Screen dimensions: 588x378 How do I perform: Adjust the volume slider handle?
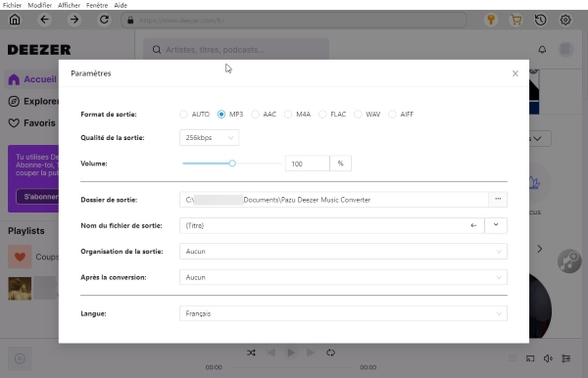tap(232, 164)
